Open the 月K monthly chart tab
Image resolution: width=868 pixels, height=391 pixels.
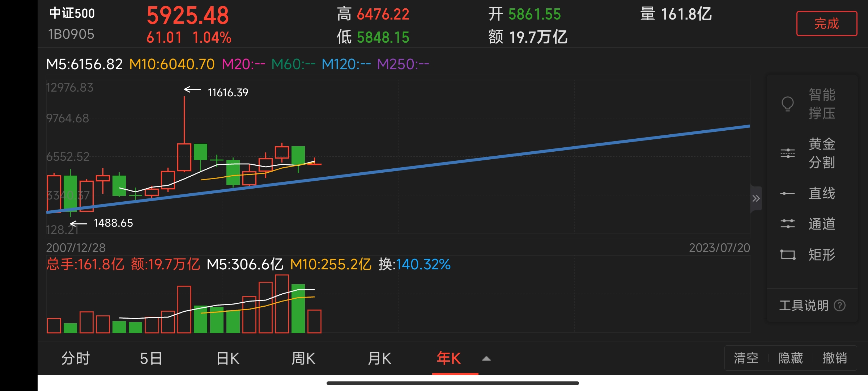379,358
